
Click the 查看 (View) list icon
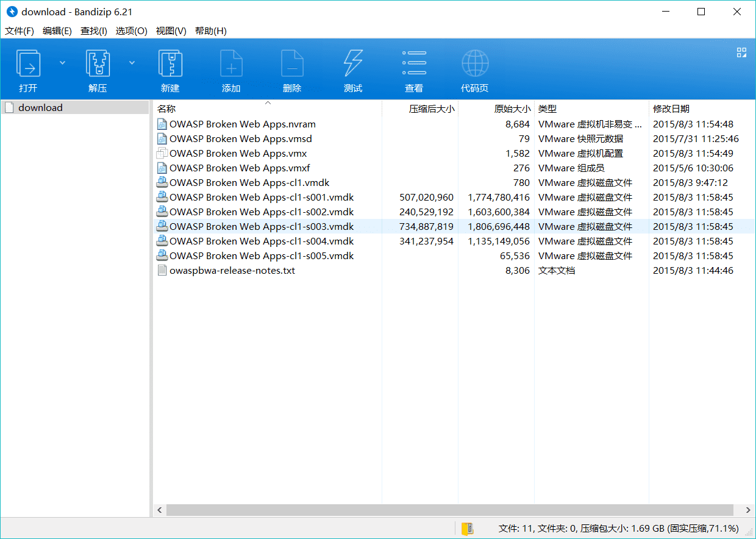coord(414,63)
